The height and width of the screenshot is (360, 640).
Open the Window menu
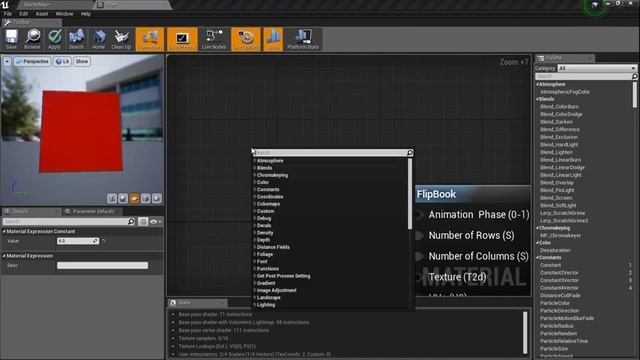[x=64, y=14]
